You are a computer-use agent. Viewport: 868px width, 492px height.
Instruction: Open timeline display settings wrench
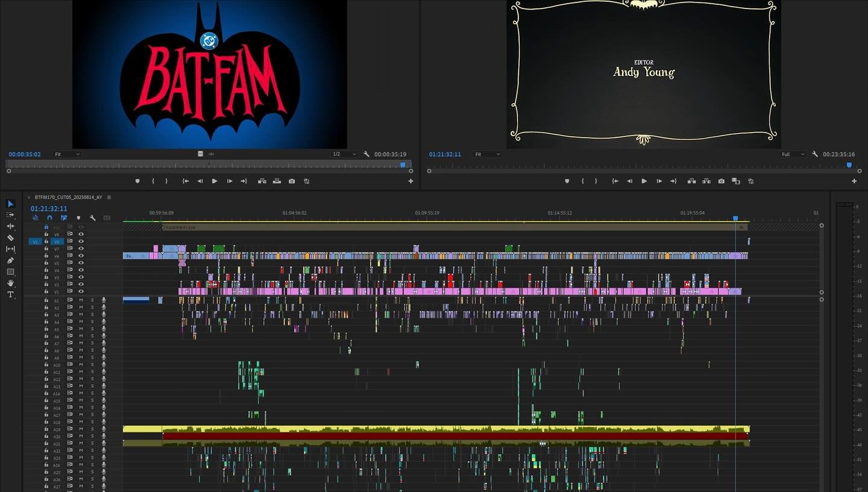pyautogui.click(x=93, y=218)
